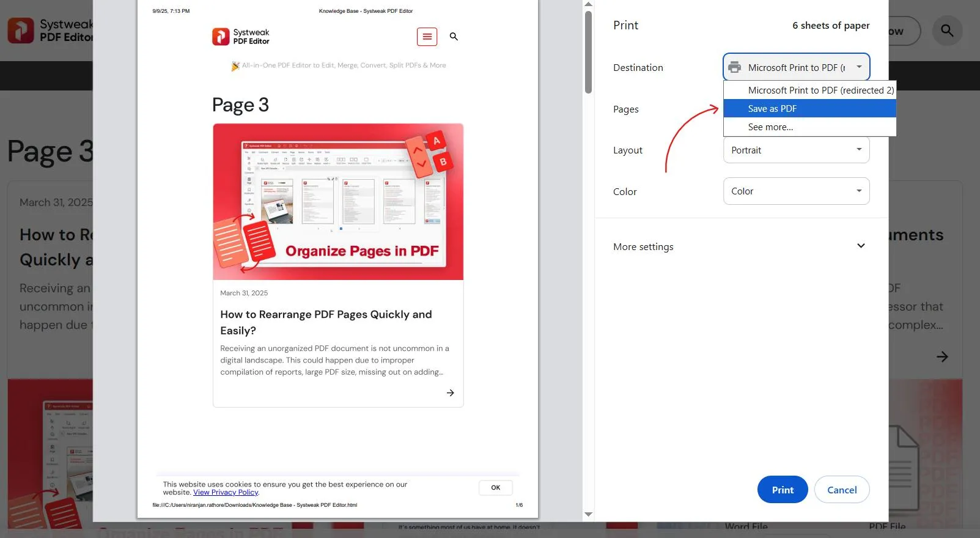Open the Color mode dropdown

[796, 191]
